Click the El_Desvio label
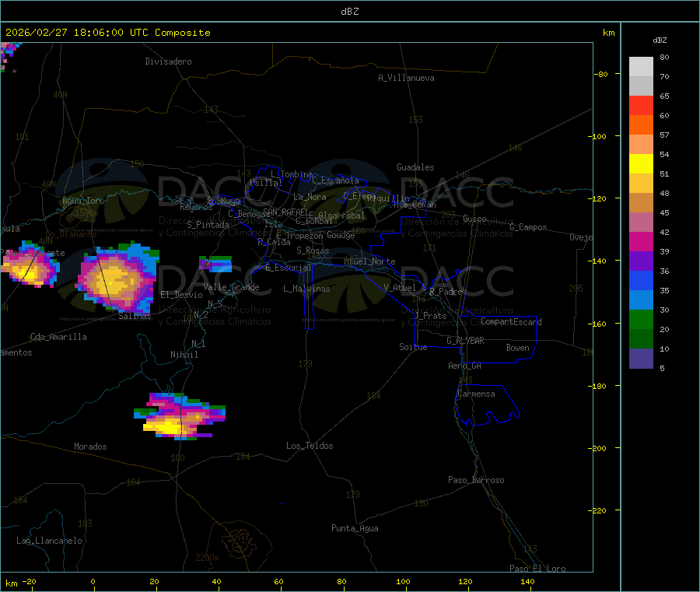Viewport: 700px width, 592px height. [182, 295]
